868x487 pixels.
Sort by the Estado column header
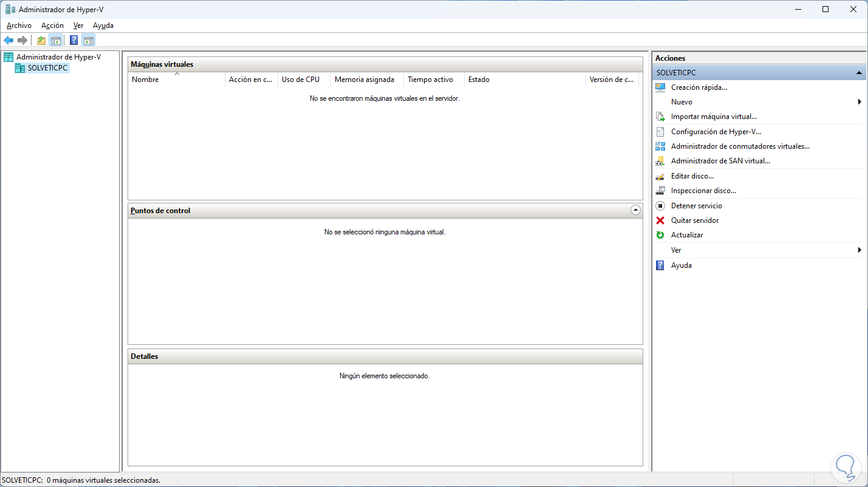525,80
